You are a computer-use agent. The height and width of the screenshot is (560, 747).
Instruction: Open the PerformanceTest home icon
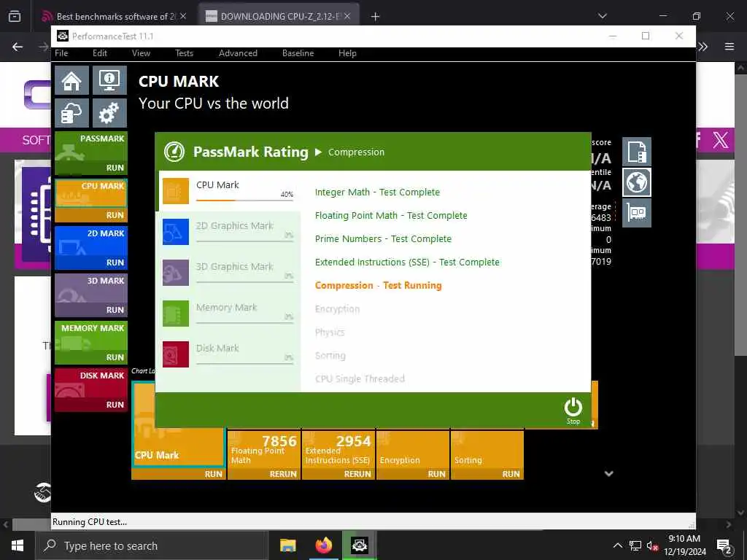71,80
